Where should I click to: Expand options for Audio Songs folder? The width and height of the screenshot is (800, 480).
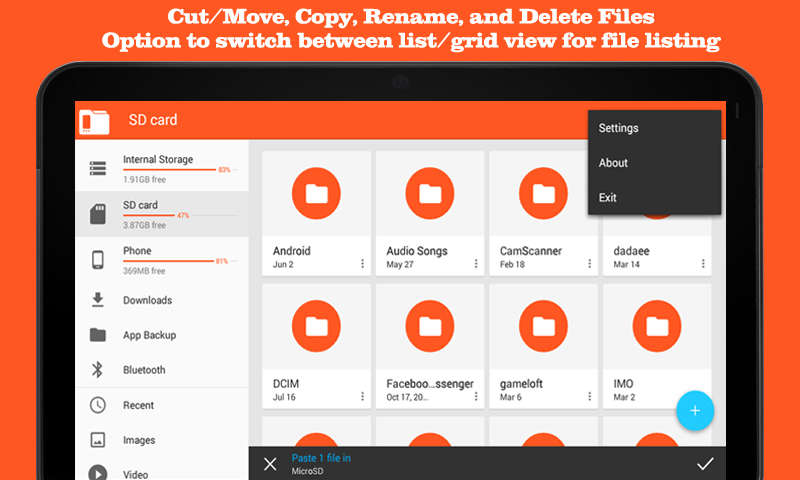click(x=476, y=264)
